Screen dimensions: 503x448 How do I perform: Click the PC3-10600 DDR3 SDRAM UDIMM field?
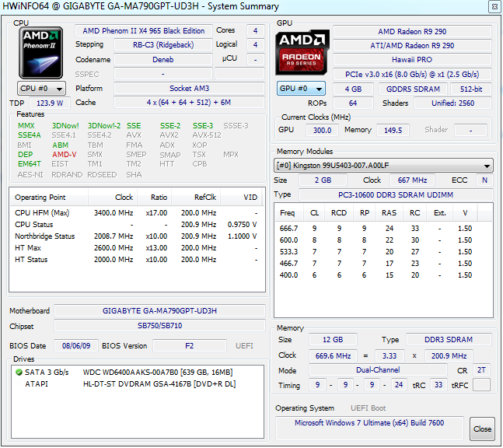(396, 195)
